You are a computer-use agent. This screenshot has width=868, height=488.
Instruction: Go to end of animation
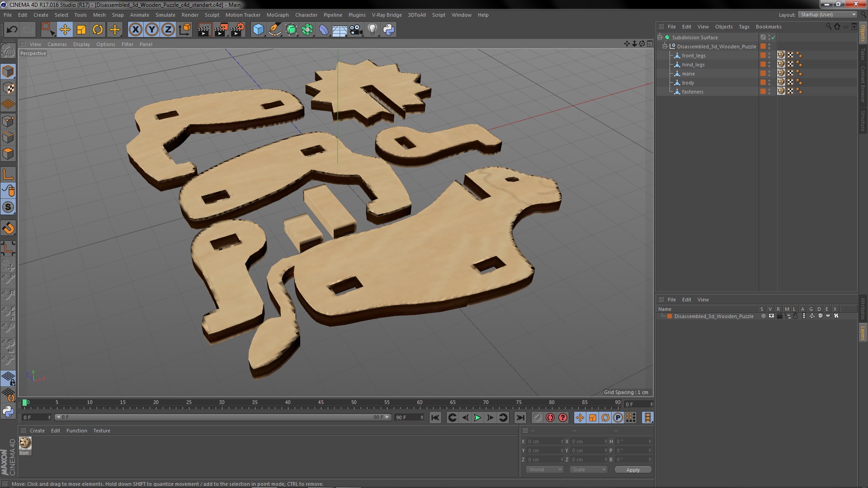click(x=520, y=418)
